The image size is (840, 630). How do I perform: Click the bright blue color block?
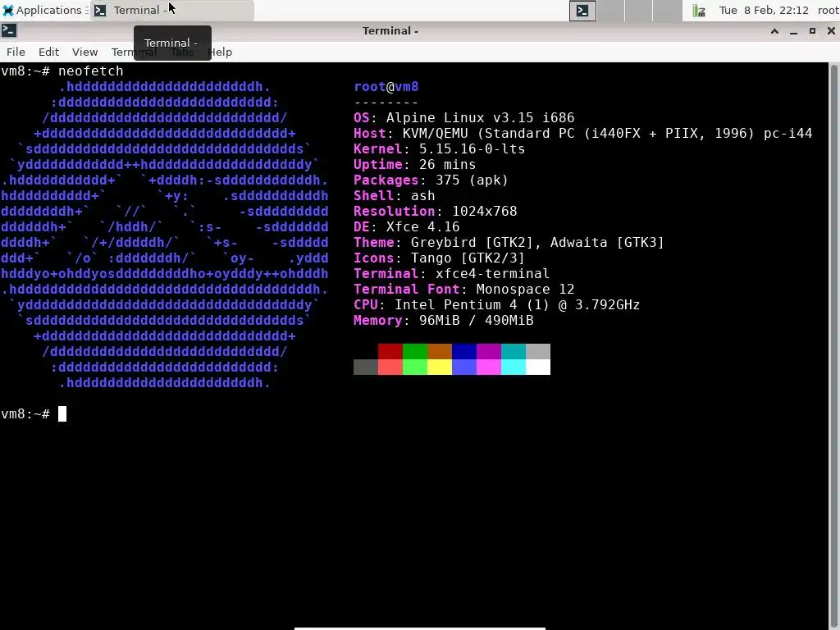point(464,367)
